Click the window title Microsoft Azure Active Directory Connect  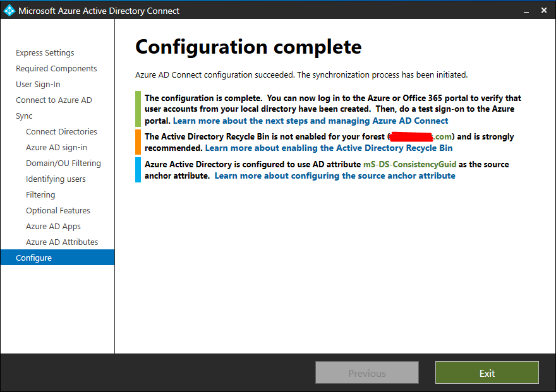point(99,11)
